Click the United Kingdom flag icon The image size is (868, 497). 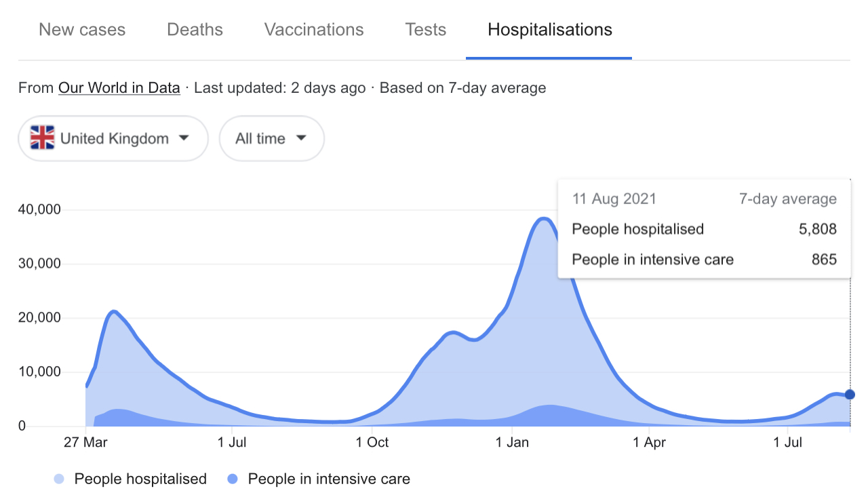tap(42, 138)
